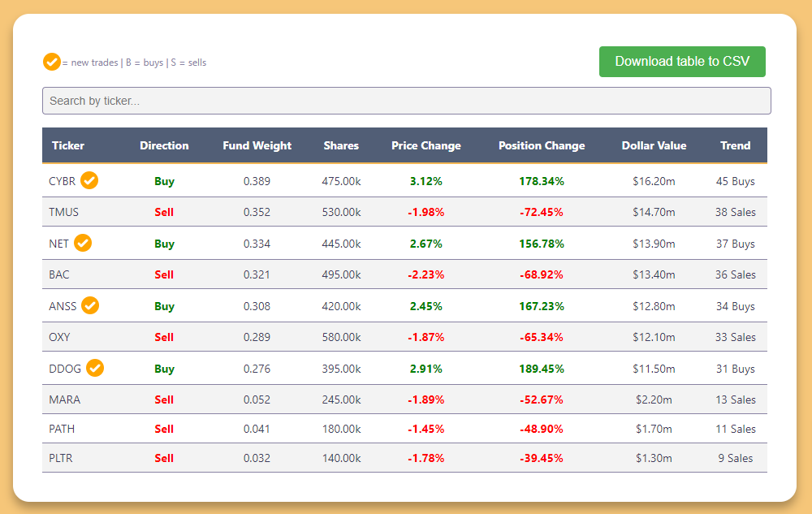Image resolution: width=812 pixels, height=514 pixels.
Task: Click price change 3.12%
Action: (426, 181)
